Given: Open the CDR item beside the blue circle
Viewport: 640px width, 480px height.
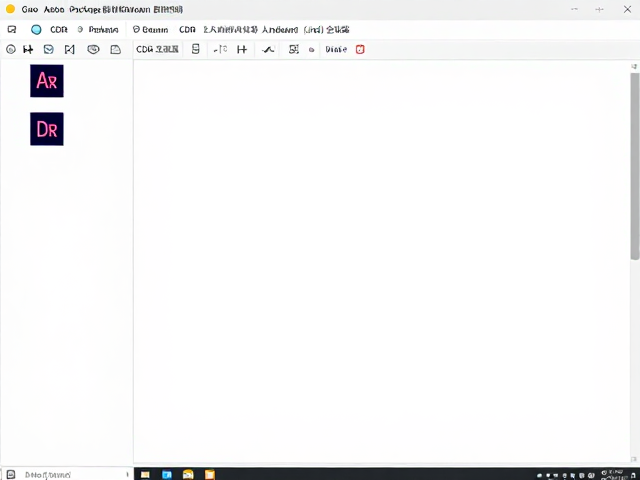Looking at the screenshot, I should click(59, 30).
